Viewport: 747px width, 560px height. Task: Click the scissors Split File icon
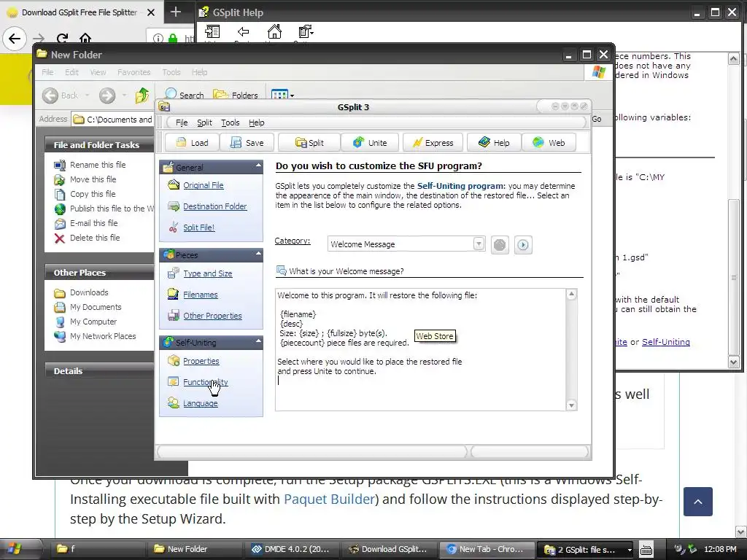point(174,227)
